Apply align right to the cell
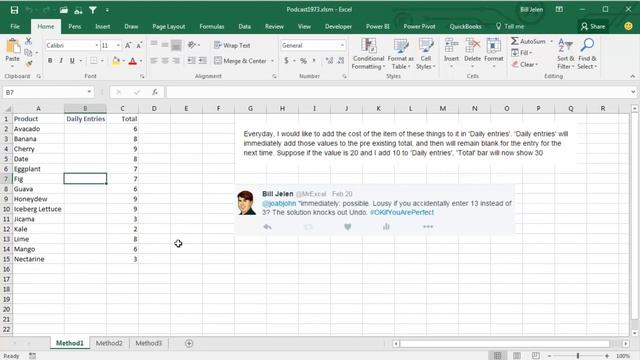This screenshot has height=360, width=640. click(176, 61)
